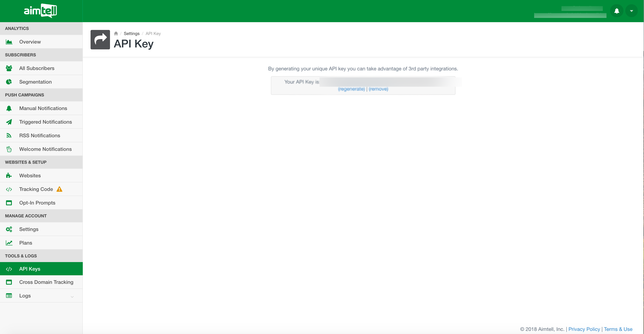Viewport: 644px width, 334px height.
Task: Open the Terms & Use footer link
Action: 618,329
